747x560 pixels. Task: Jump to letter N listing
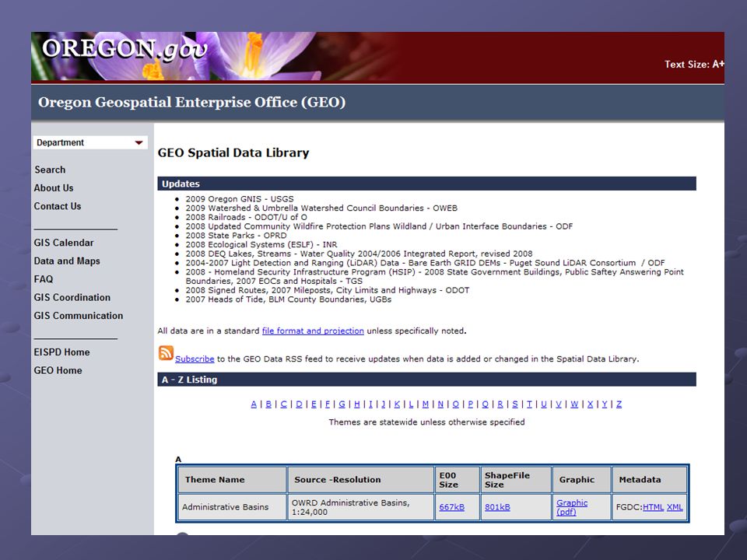[440, 404]
